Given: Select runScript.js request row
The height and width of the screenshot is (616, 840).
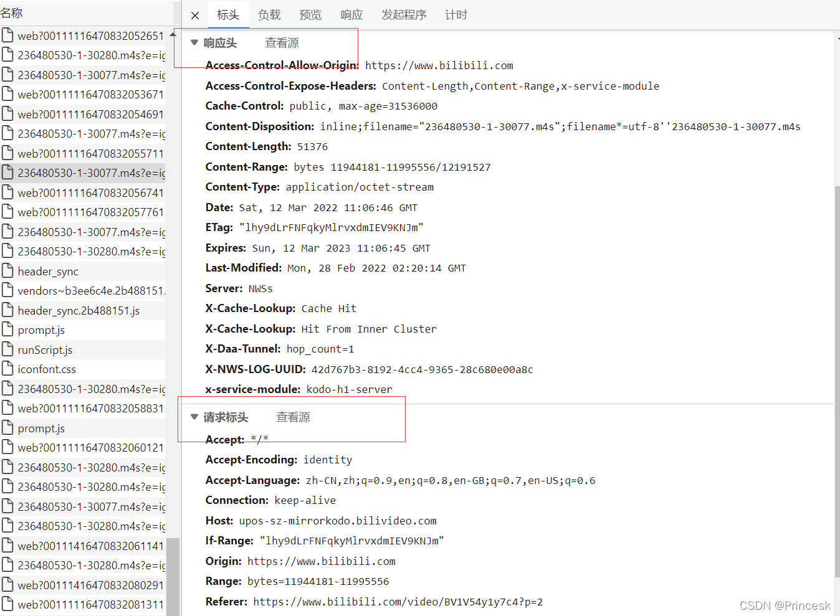Looking at the screenshot, I should point(83,349).
